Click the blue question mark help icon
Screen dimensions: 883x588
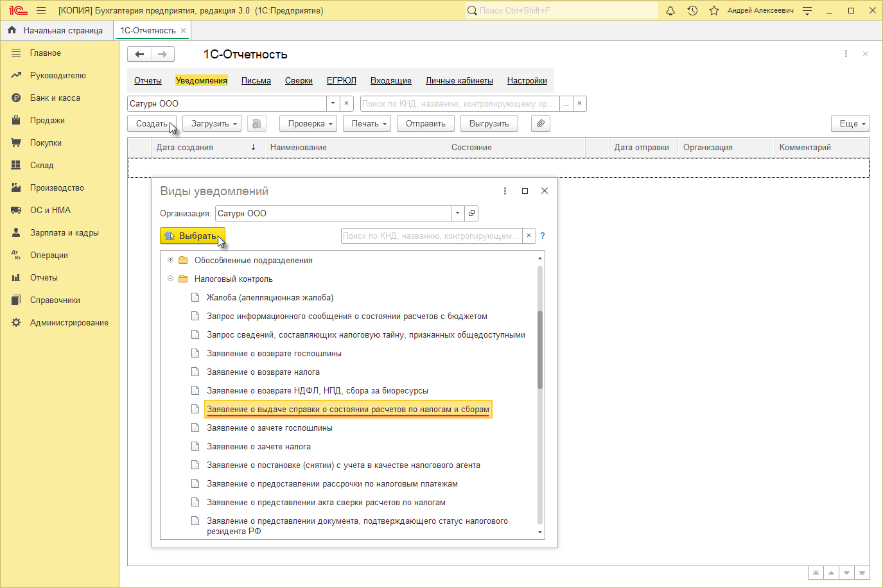(x=542, y=236)
